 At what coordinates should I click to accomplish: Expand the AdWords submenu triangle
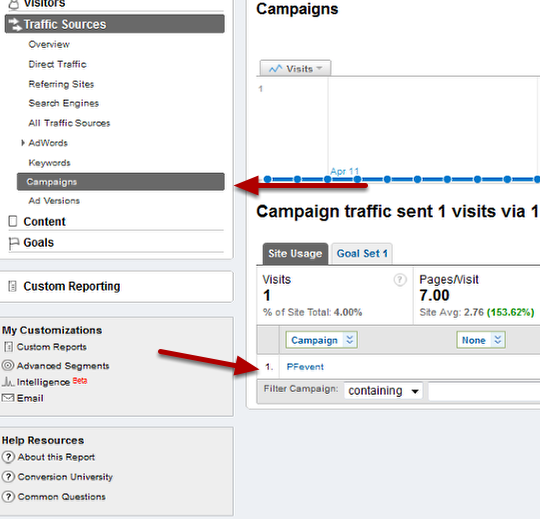point(23,143)
